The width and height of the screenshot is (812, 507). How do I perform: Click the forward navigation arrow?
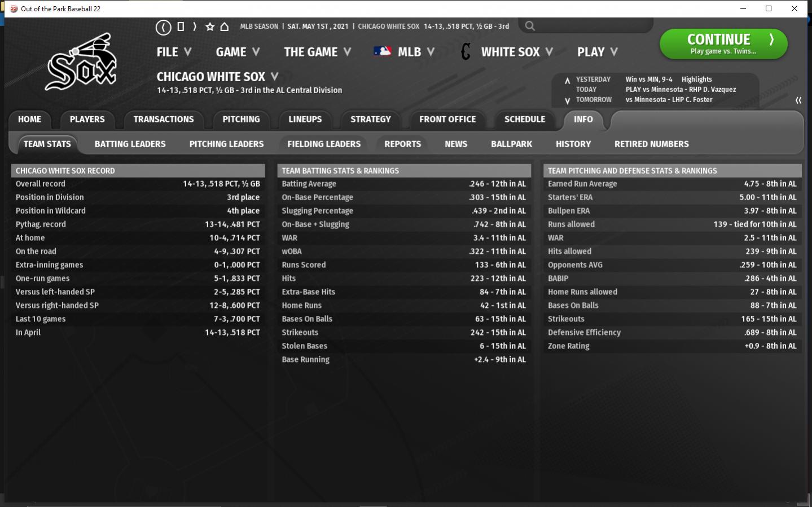[195, 27]
